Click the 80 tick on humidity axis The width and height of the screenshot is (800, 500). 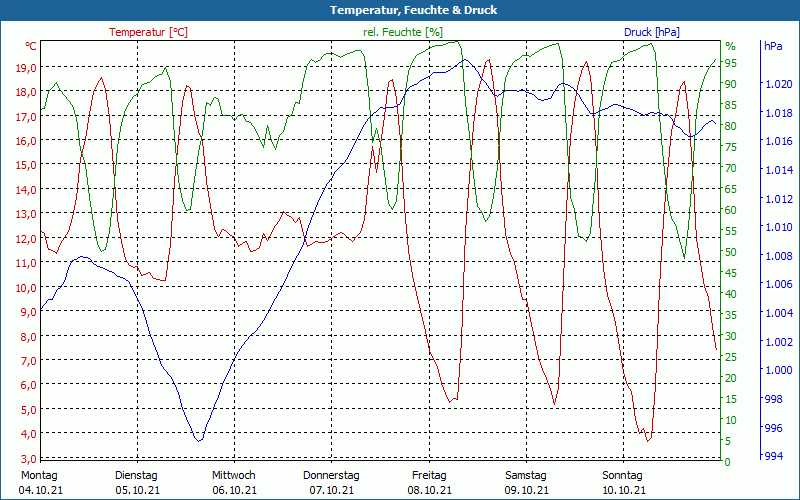731,126
